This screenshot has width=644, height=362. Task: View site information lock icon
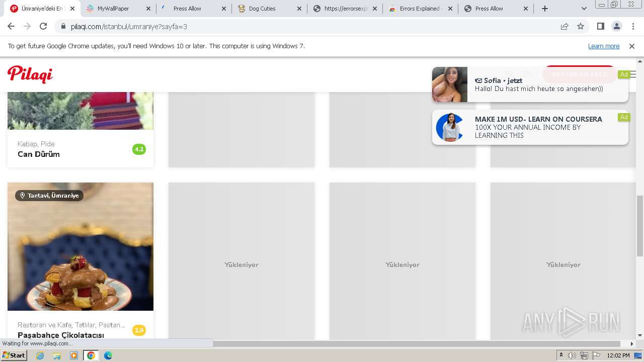click(63, 26)
